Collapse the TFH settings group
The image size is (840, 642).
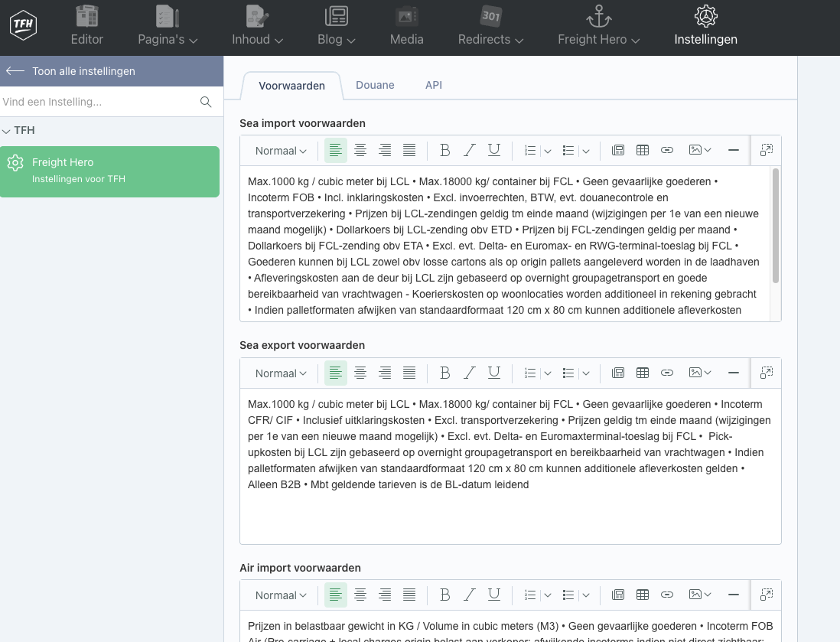[6, 131]
